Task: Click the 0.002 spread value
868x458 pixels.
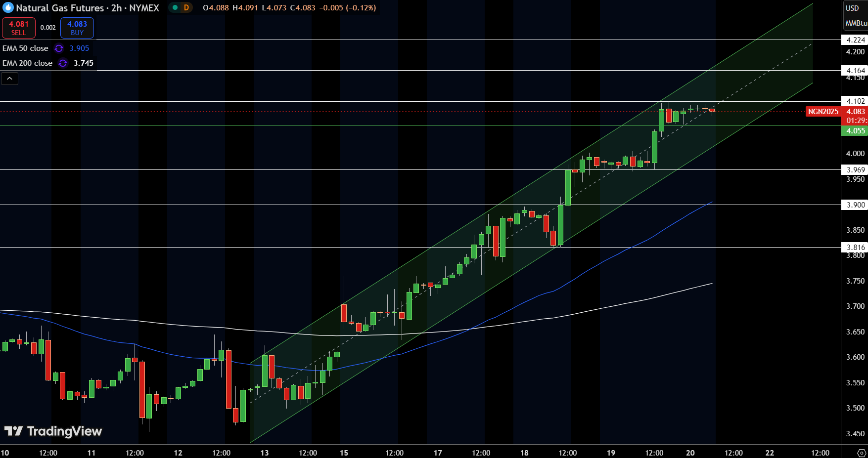Action: (48, 28)
